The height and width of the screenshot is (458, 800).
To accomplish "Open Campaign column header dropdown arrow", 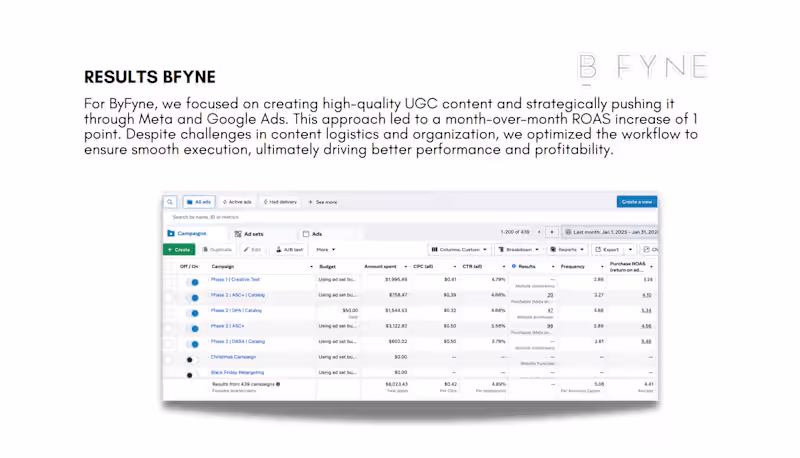I will [311, 267].
